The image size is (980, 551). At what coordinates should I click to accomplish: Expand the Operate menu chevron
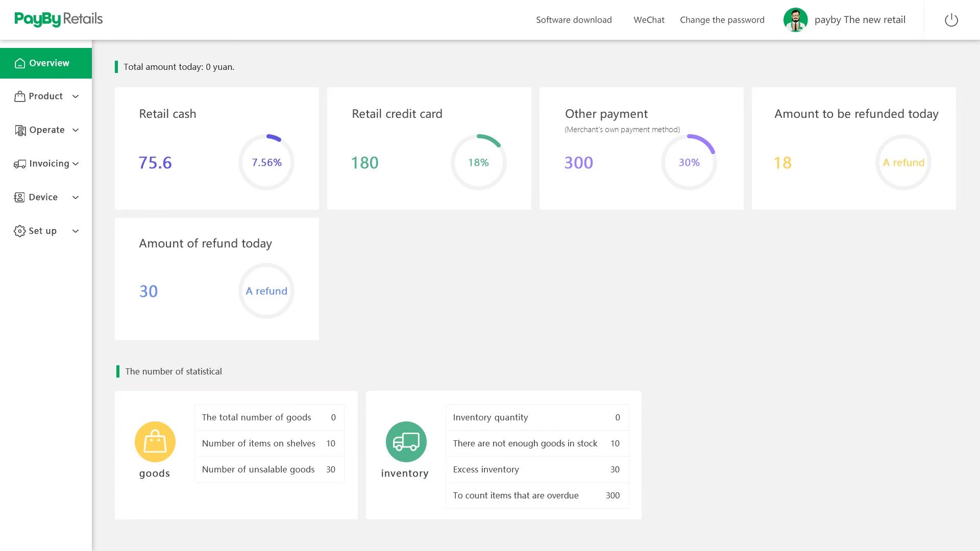[x=76, y=130]
